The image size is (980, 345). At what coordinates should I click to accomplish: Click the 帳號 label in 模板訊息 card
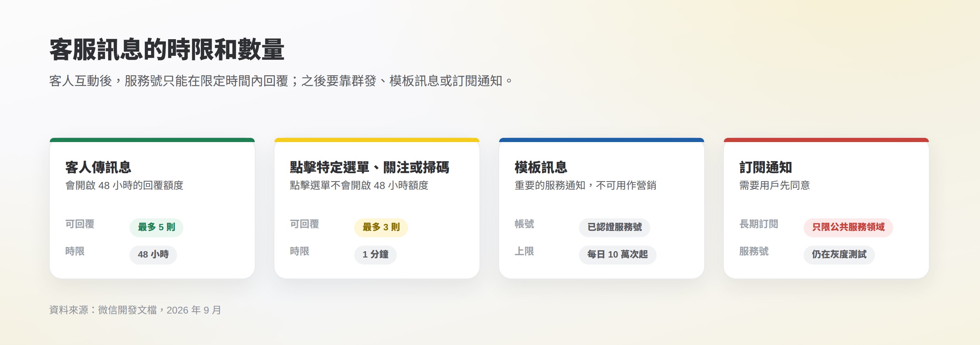[x=524, y=224]
